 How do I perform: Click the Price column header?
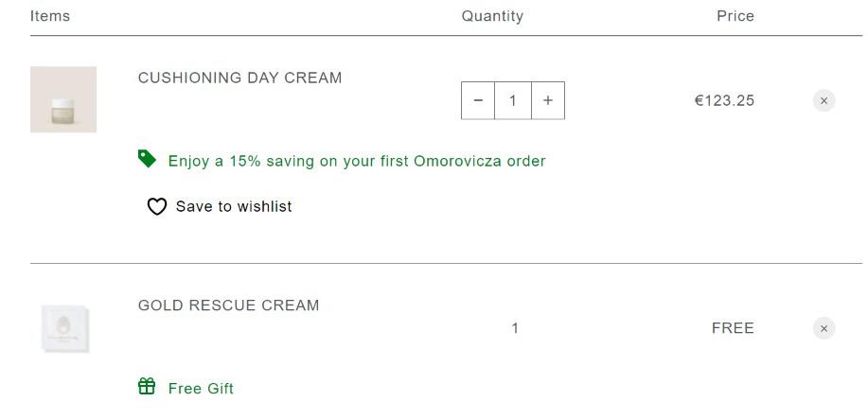pos(735,16)
